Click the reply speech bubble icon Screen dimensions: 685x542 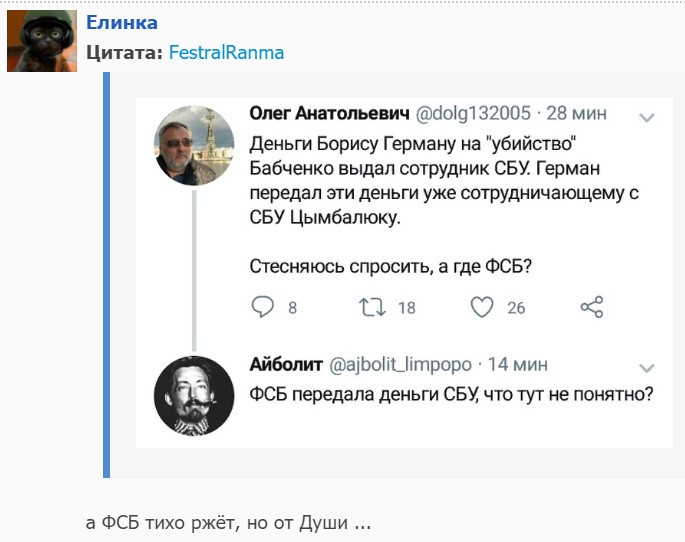coord(262,307)
